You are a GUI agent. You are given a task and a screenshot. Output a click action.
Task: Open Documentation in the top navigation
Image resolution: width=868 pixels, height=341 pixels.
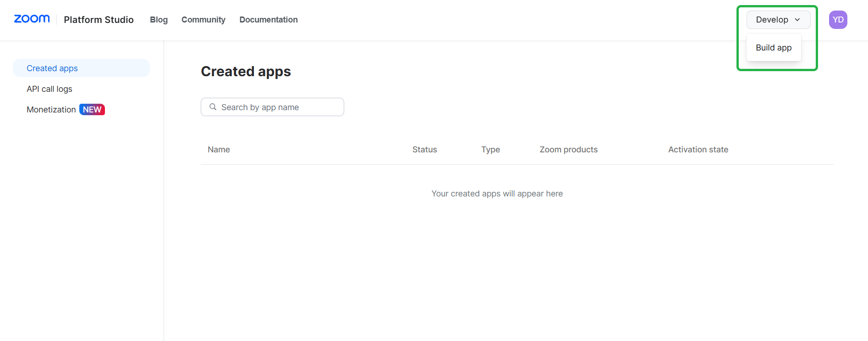pyautogui.click(x=269, y=20)
